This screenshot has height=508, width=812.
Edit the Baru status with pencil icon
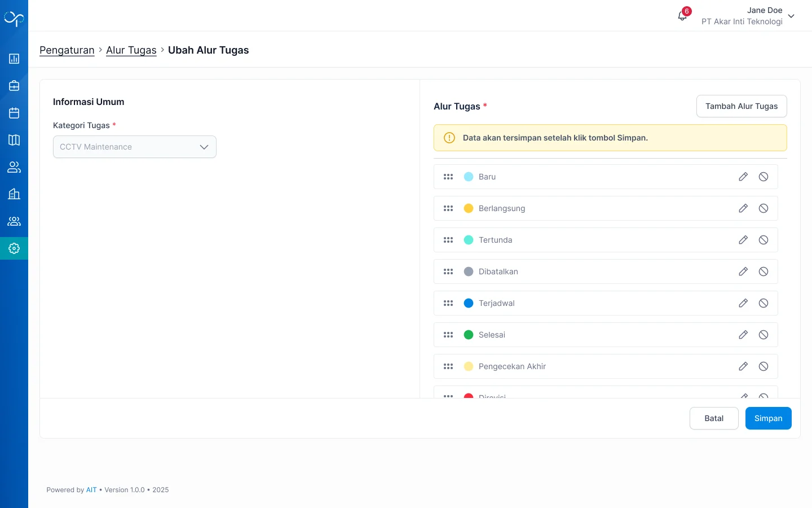pos(743,177)
